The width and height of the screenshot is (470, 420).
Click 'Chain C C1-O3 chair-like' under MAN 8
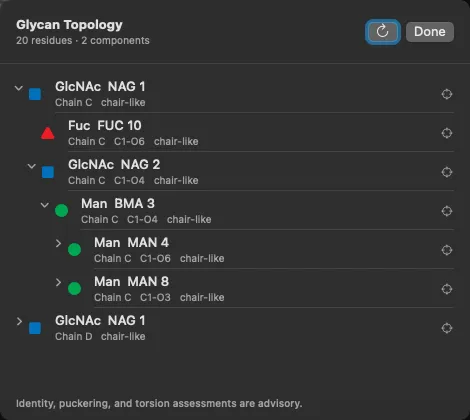point(159,297)
